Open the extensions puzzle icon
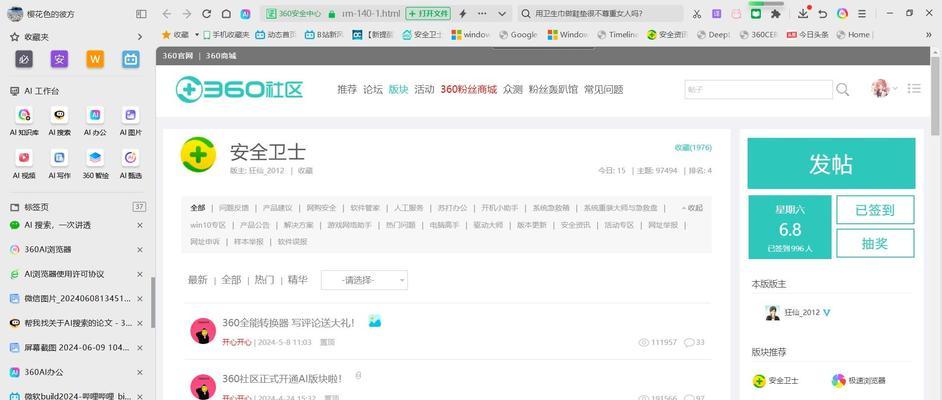Image resolution: width=942 pixels, height=400 pixels. (776, 13)
